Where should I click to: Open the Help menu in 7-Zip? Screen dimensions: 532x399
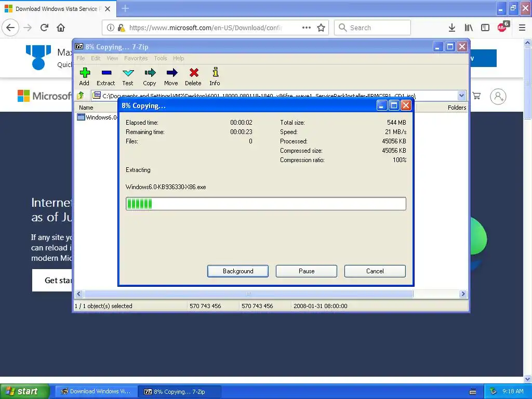tap(179, 58)
